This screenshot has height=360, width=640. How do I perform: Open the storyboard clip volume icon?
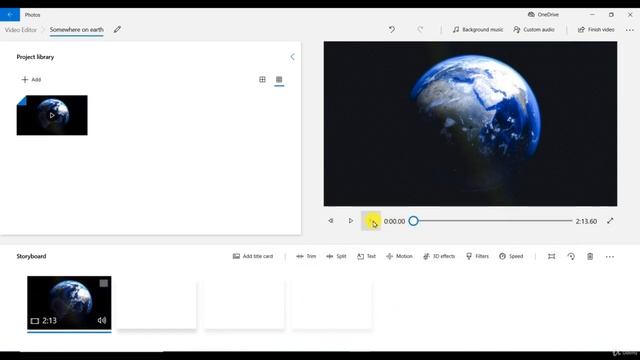pyautogui.click(x=102, y=320)
